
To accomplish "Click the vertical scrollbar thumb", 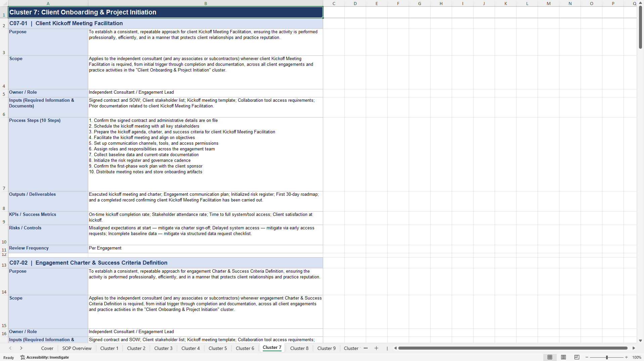I will point(640,27).
